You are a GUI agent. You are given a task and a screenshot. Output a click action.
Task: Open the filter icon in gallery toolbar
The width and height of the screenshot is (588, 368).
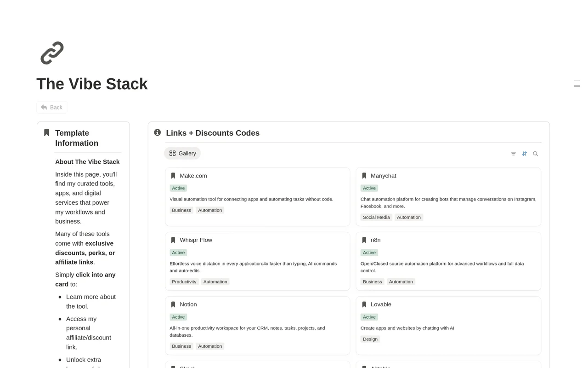(x=513, y=154)
